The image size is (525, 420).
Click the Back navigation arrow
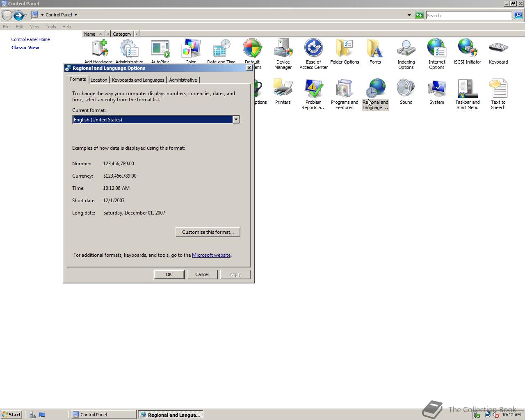[7, 16]
